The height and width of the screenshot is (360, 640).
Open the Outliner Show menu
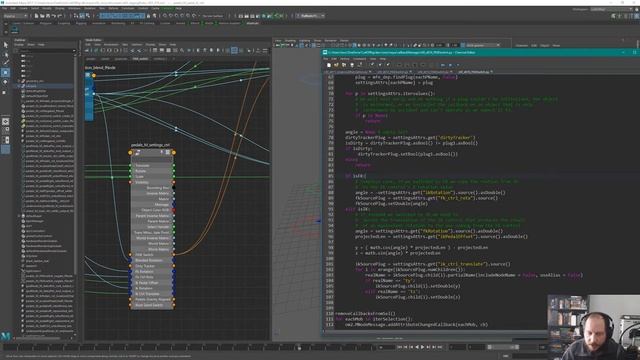[31, 44]
